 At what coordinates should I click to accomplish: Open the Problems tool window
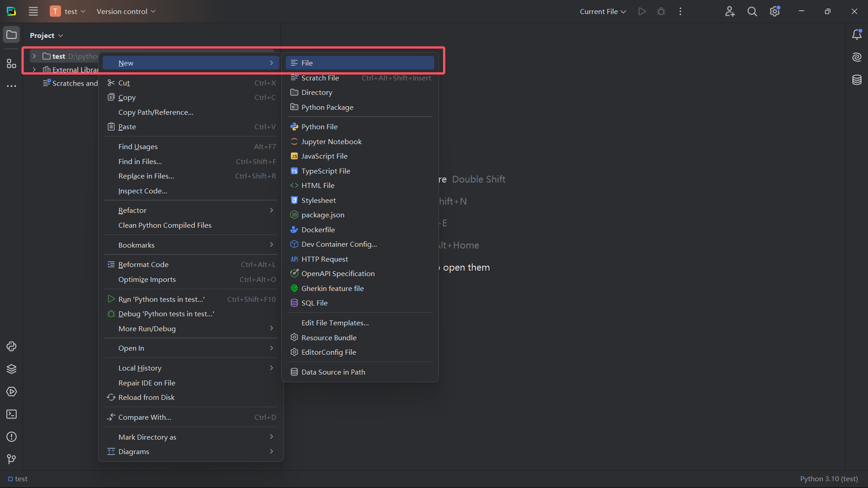click(11, 437)
